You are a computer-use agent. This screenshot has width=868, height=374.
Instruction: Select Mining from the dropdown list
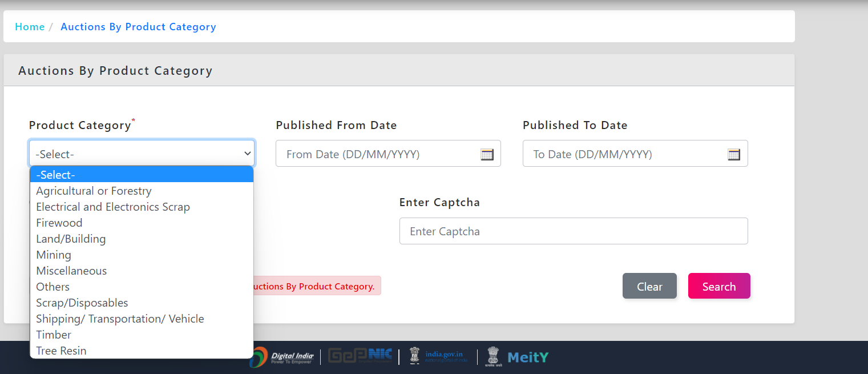tap(54, 255)
